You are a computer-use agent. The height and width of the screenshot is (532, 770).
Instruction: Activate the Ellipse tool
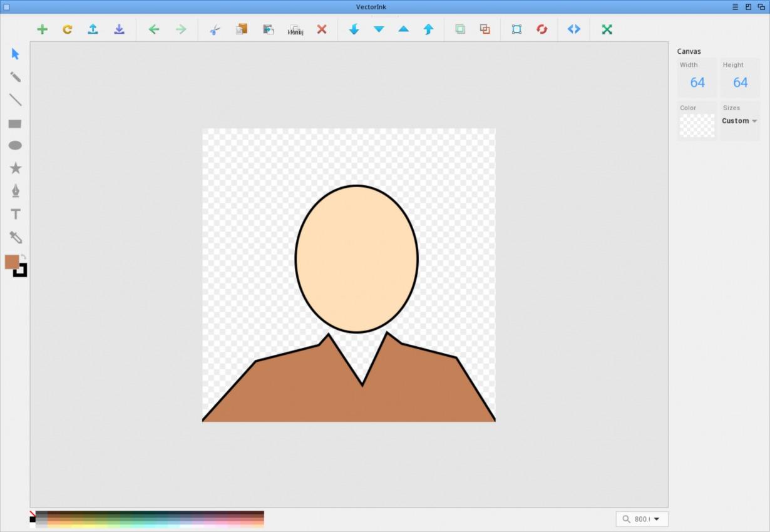(x=15, y=146)
